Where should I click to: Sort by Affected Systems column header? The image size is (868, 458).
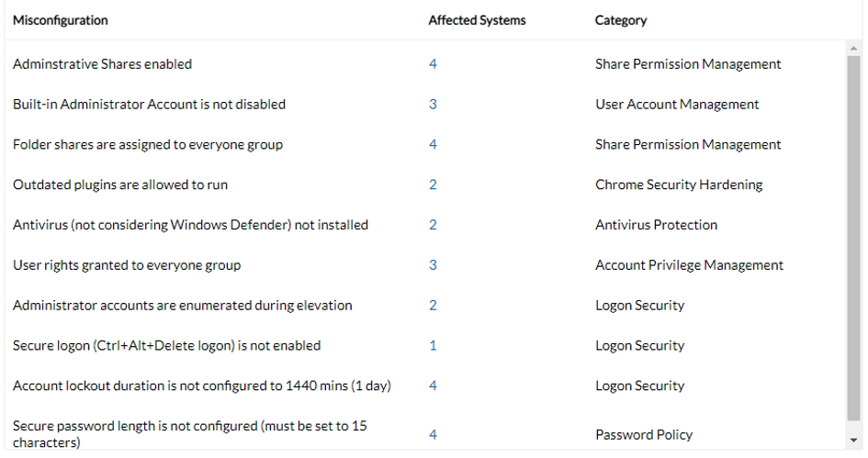477,20
